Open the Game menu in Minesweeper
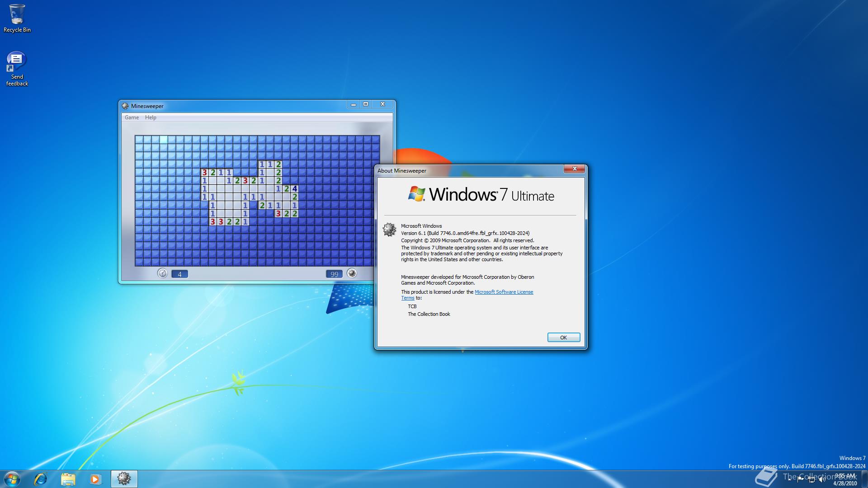 click(132, 117)
